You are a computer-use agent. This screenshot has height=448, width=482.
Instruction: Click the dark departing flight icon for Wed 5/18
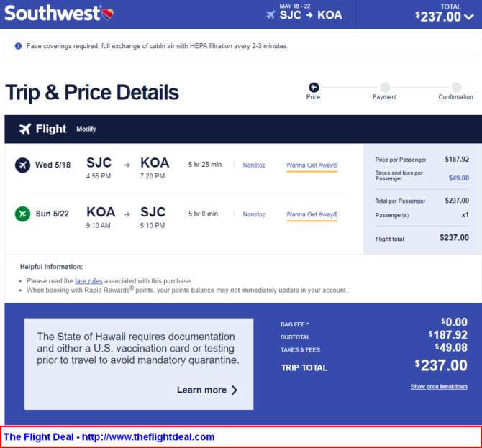23,165
